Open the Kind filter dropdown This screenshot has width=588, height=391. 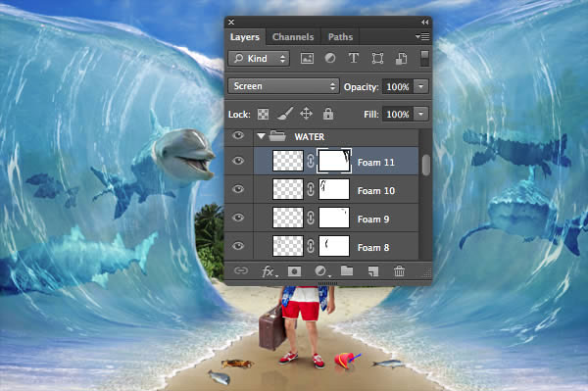[x=259, y=59]
